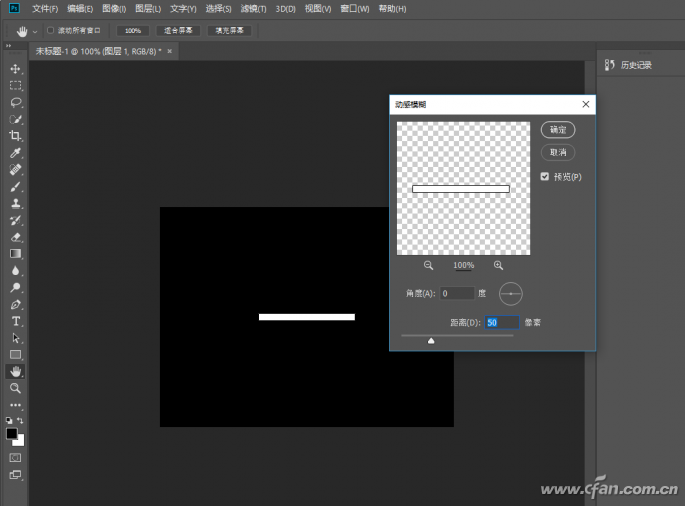Select the Brush tool
Image resolution: width=685 pixels, height=506 pixels.
[15, 187]
